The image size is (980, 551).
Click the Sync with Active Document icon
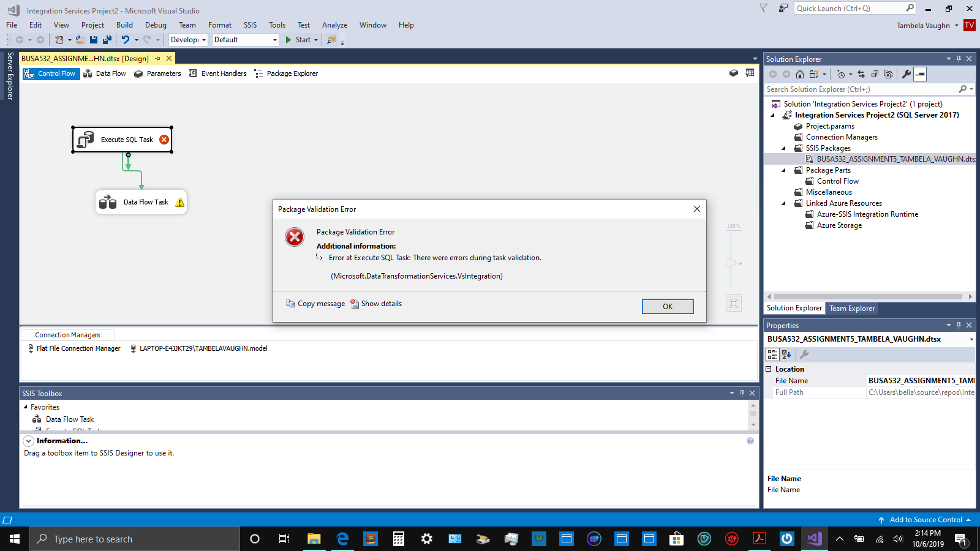tap(861, 74)
